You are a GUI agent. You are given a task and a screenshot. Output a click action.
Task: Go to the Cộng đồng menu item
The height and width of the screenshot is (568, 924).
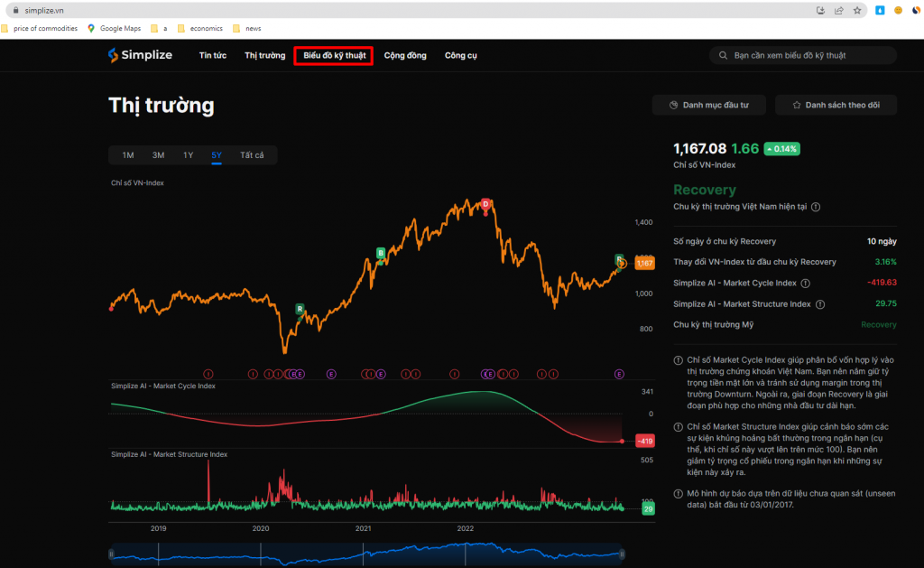(405, 55)
